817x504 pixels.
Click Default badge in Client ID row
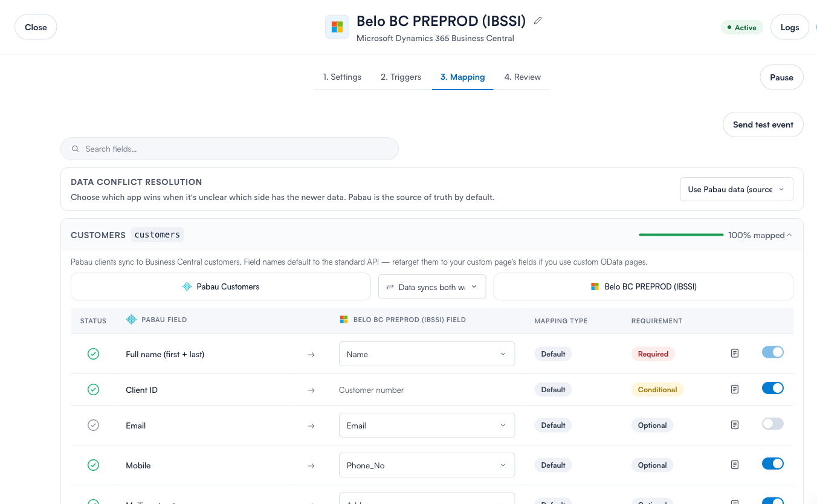point(553,390)
